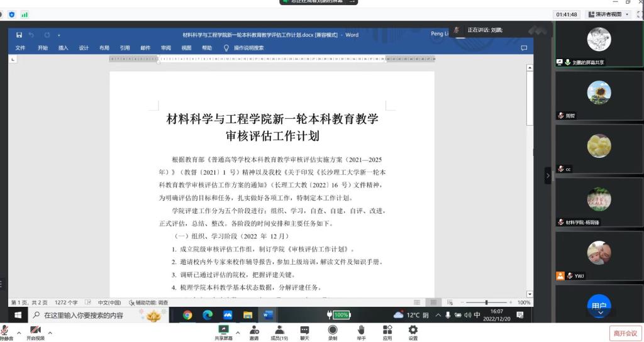Open the 布局 tab in Word ribbon
The image size is (644, 342).
(x=104, y=48)
